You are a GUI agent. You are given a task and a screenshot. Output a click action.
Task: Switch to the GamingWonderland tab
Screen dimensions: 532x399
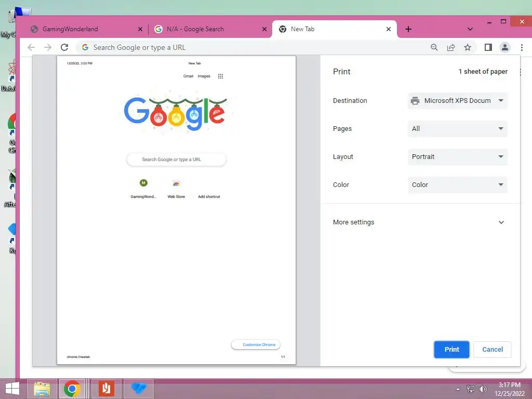pyautogui.click(x=86, y=29)
